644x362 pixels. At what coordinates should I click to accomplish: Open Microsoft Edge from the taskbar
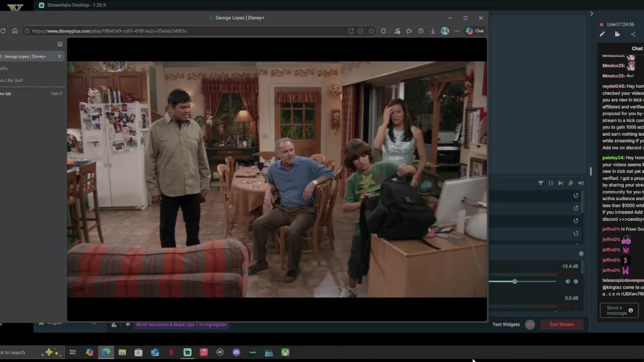coord(106,352)
